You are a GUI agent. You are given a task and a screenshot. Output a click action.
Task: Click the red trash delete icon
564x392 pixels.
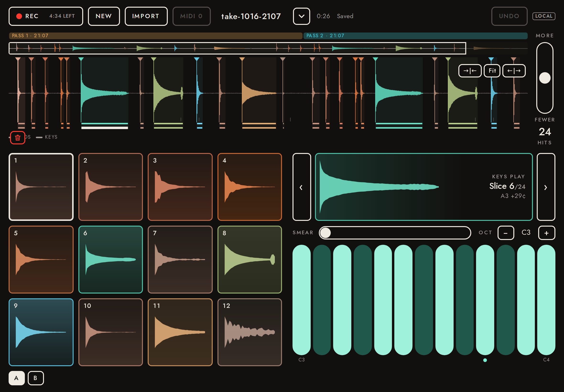point(17,137)
